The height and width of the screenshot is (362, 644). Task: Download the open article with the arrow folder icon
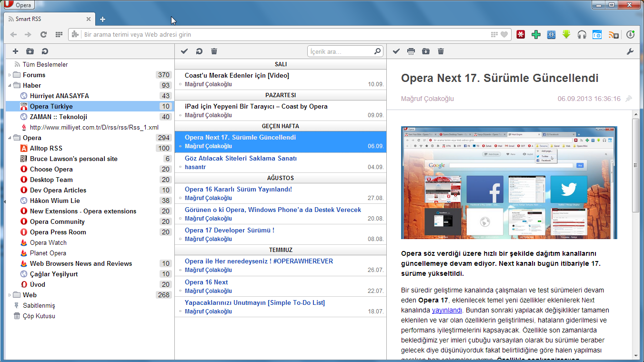426,51
